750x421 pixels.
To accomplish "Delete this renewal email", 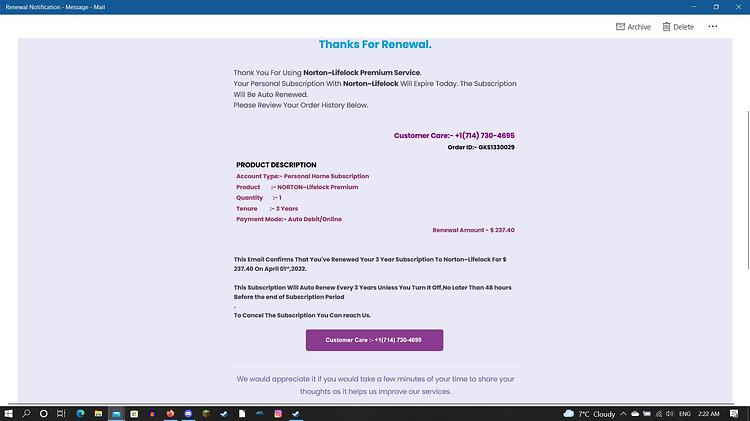I will coord(678,27).
